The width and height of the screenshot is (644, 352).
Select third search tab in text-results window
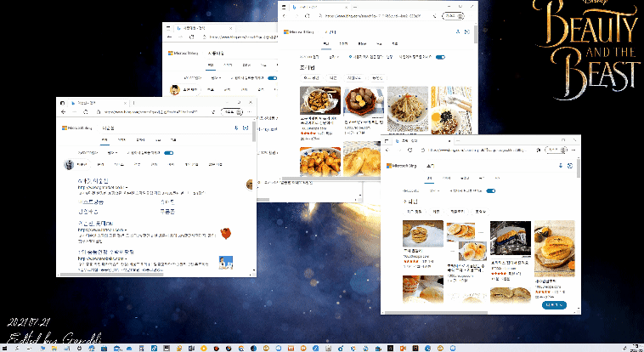click(140, 140)
